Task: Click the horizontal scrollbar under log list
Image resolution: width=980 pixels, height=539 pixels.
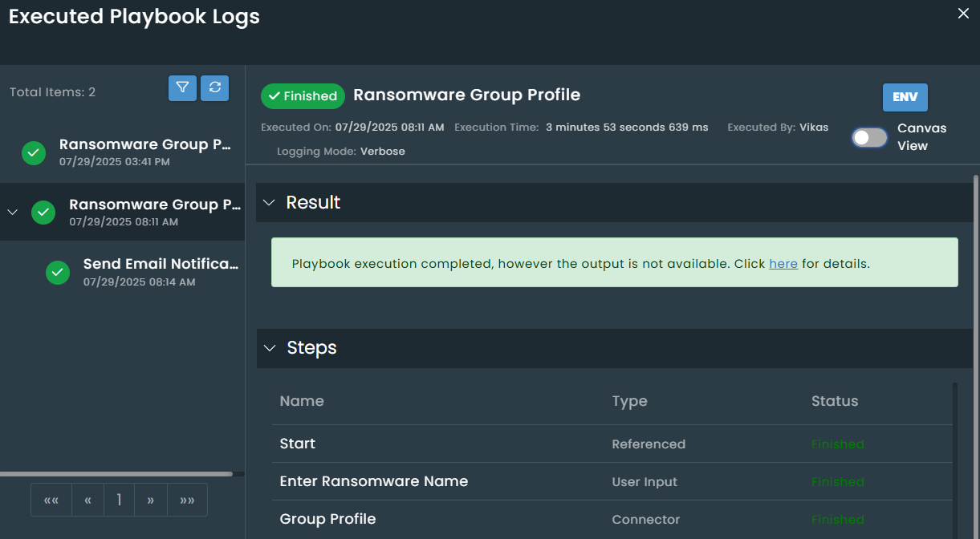Action: 116,474
